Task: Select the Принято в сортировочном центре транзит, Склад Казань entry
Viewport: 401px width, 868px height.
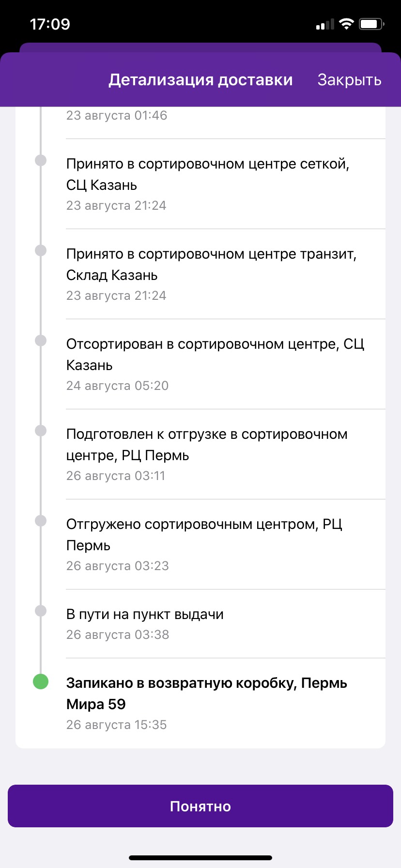Action: [x=226, y=274]
